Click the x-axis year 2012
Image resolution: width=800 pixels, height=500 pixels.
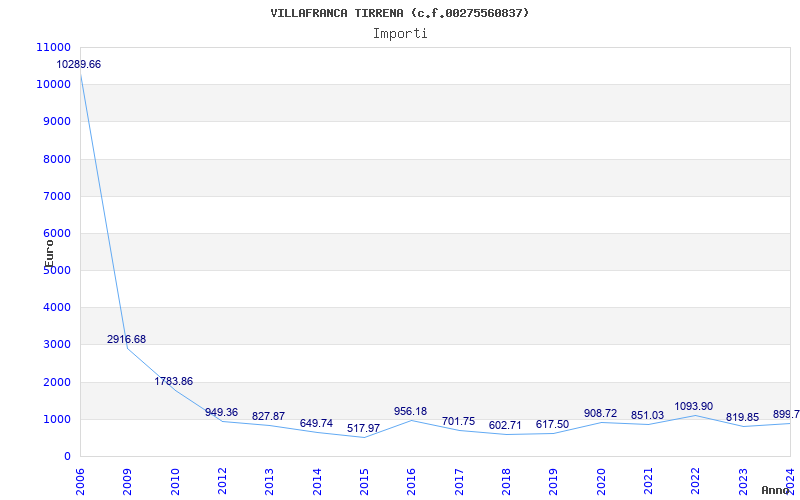pos(222,481)
